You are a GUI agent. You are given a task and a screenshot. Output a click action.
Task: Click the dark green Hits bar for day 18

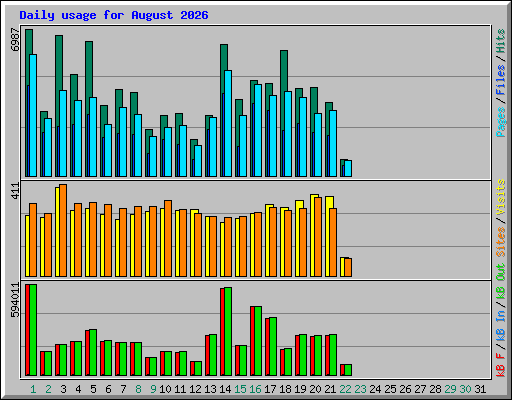[284, 71]
